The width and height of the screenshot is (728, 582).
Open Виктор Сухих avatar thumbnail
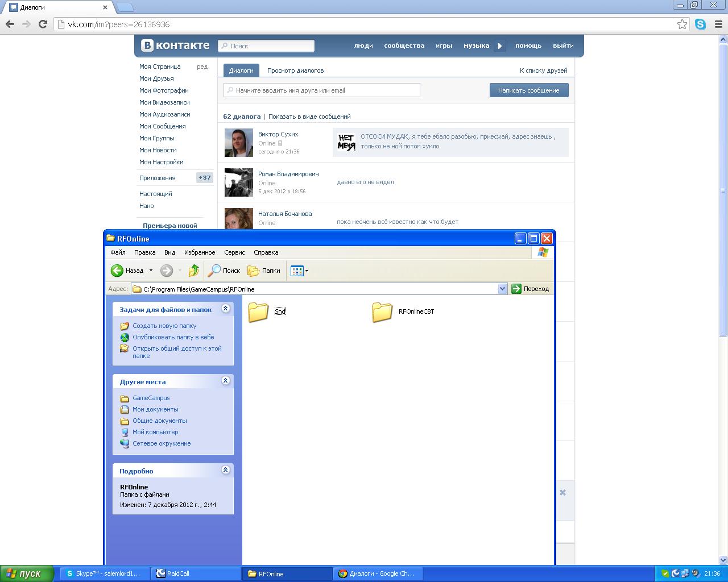point(239,143)
